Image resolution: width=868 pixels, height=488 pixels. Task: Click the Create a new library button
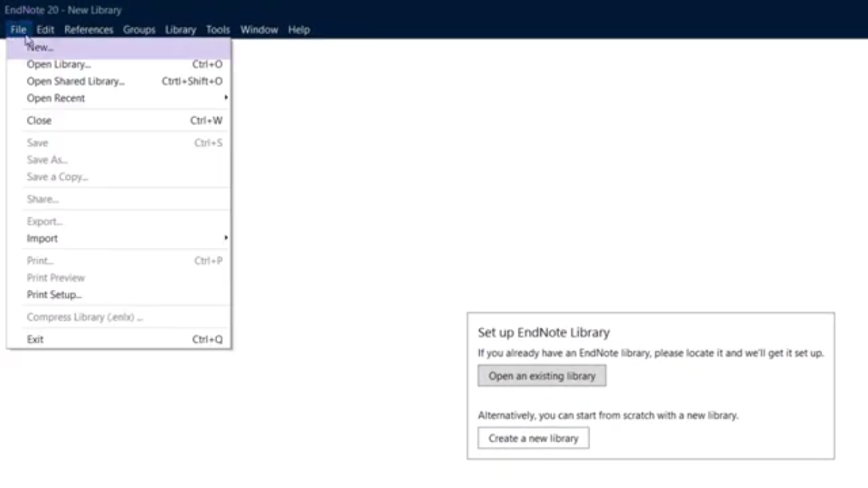(534, 438)
